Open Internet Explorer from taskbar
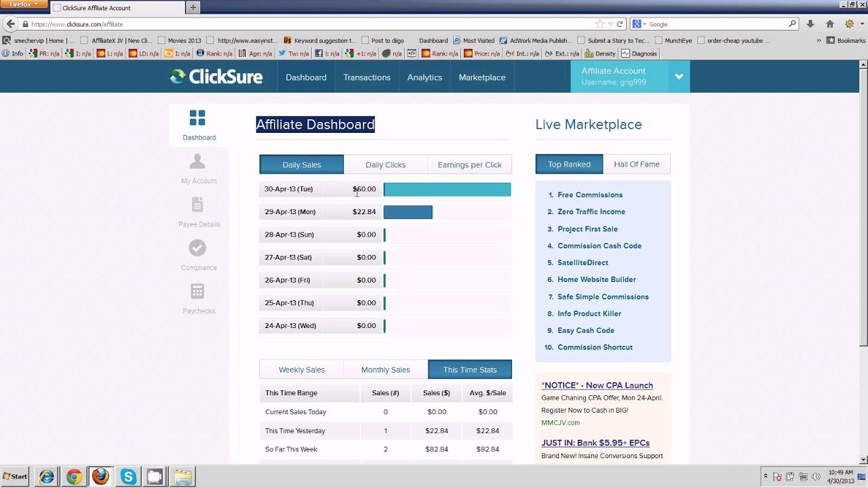 pos(47,476)
